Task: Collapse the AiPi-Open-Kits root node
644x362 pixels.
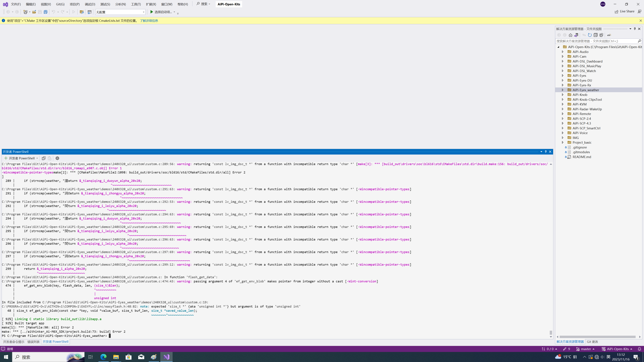Action: point(558,47)
